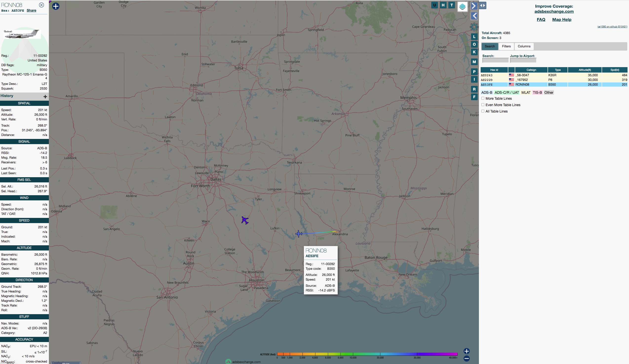Image resolution: width=629 pixels, height=364 pixels.
Task: Switch to the Columns tab
Action: click(x=524, y=46)
